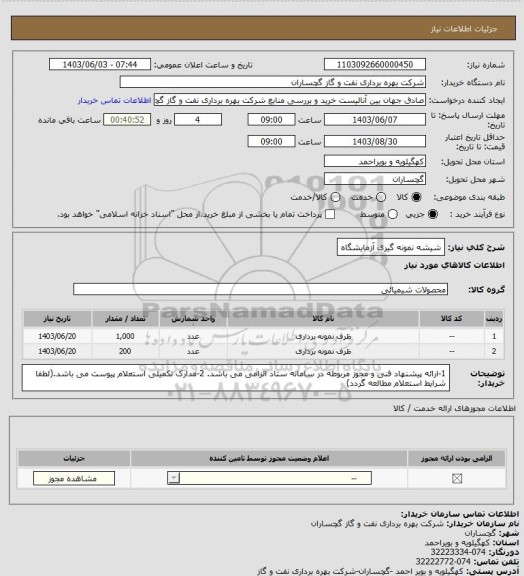The image size is (524, 576).
Task: Click the گروه کالا field محصولات شیمیایی
Action: tap(261, 289)
